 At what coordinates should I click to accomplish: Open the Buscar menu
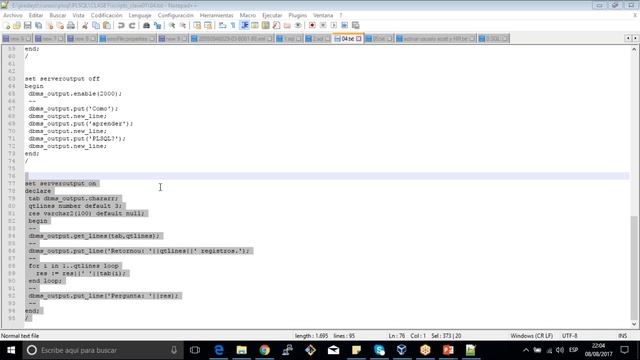click(58, 15)
